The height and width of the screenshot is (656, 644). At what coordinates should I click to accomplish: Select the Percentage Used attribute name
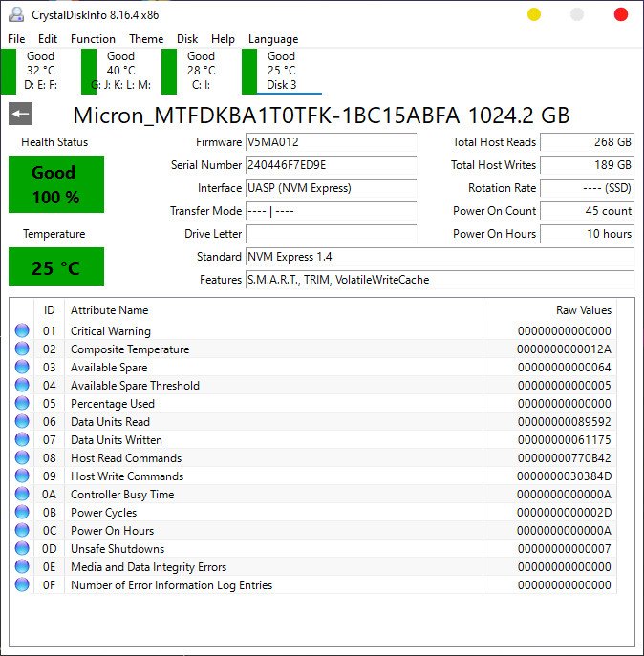click(113, 404)
